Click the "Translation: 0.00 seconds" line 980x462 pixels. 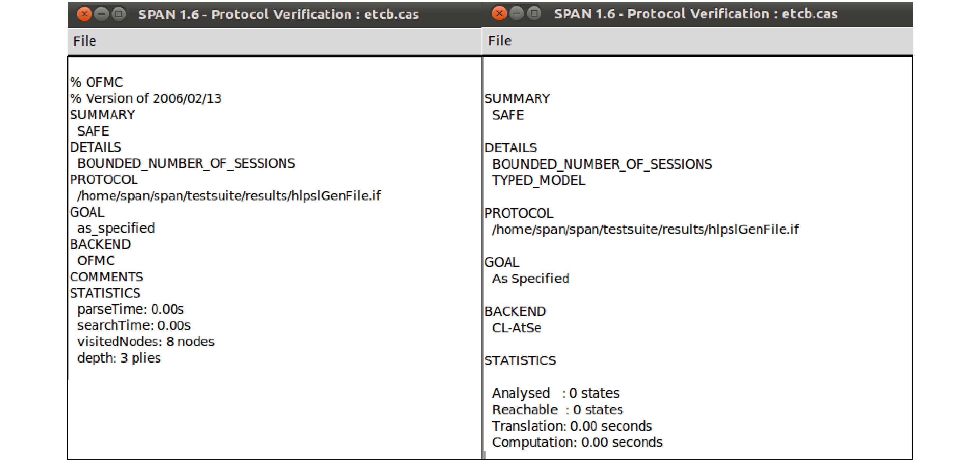572,426
